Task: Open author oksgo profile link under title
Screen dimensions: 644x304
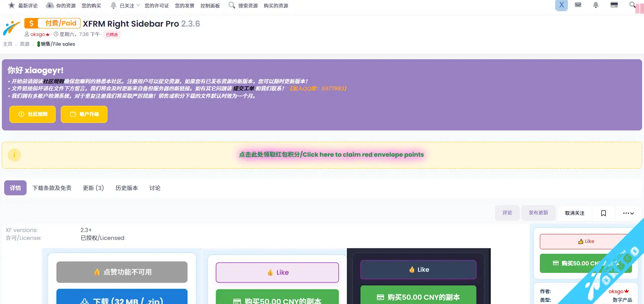Action: (x=40, y=34)
